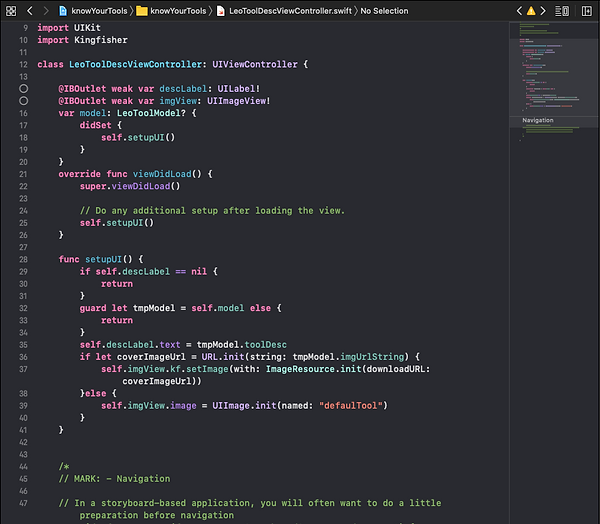Viewport: 600px width, 524px height.
Task: Open editor options menu icon
Action: click(x=562, y=11)
